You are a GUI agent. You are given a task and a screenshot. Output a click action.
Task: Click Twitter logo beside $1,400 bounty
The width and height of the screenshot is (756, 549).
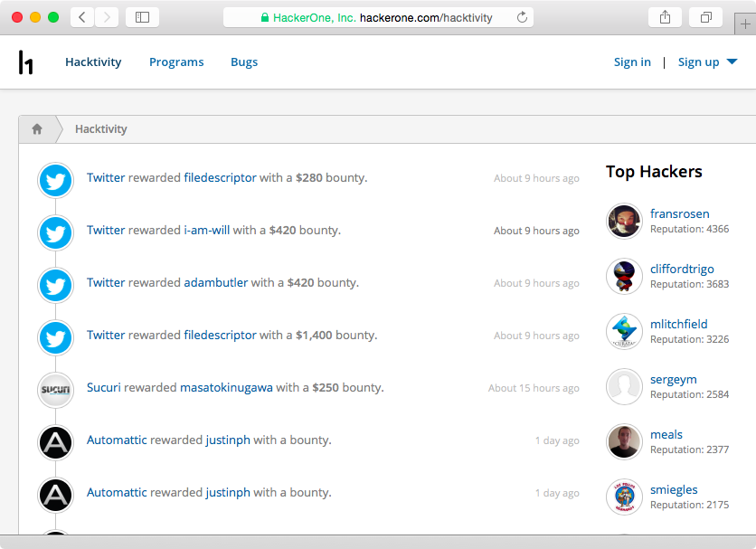[x=55, y=337]
